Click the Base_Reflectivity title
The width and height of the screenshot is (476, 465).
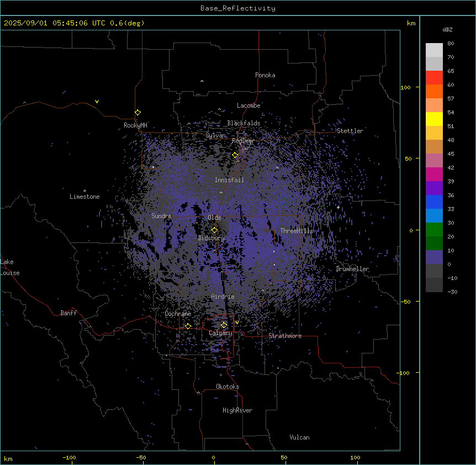pos(238,8)
